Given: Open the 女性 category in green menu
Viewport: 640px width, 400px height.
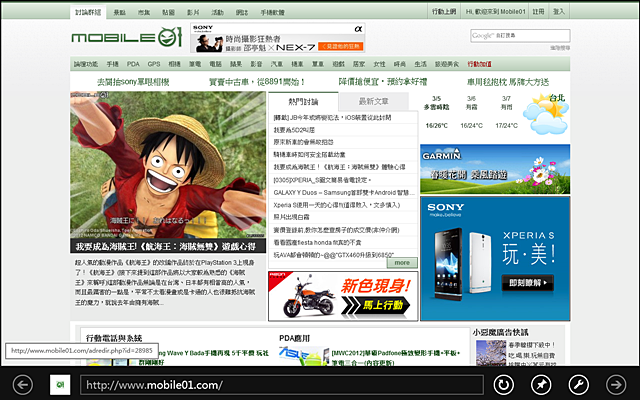Looking at the screenshot, I should (379, 64).
